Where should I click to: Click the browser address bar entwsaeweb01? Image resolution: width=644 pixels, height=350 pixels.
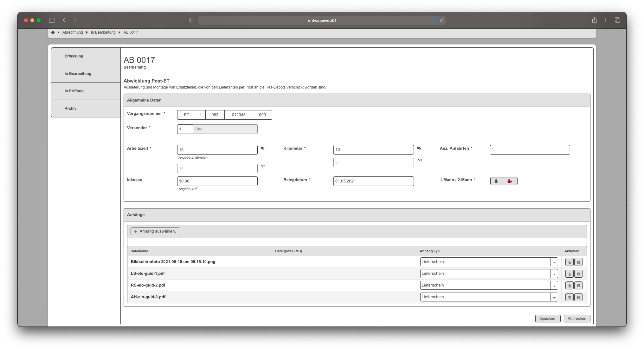(322, 20)
